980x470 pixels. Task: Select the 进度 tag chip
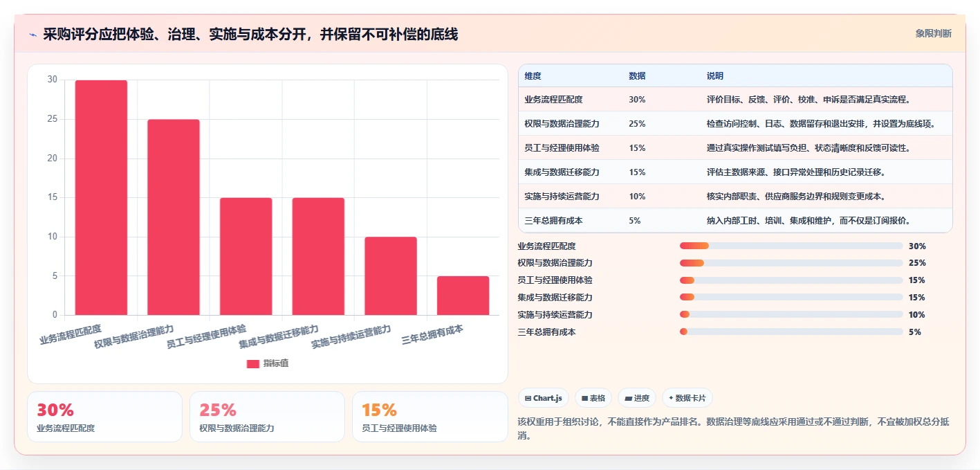(x=637, y=398)
